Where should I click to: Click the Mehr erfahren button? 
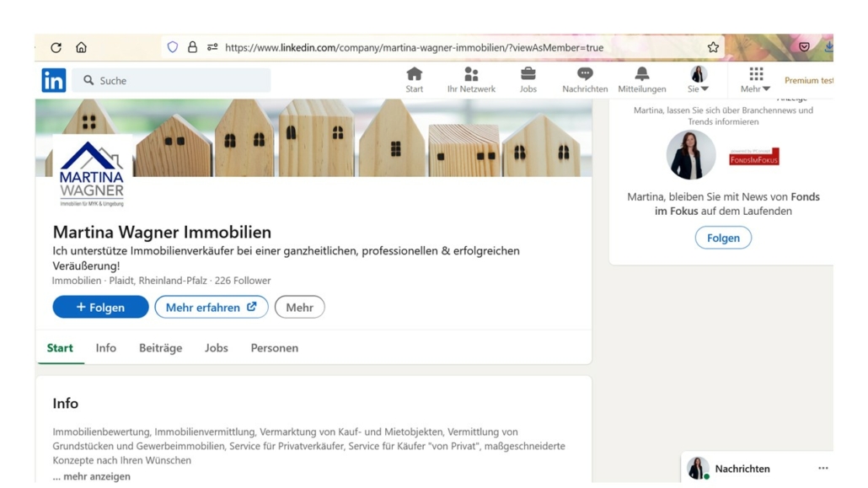point(211,308)
